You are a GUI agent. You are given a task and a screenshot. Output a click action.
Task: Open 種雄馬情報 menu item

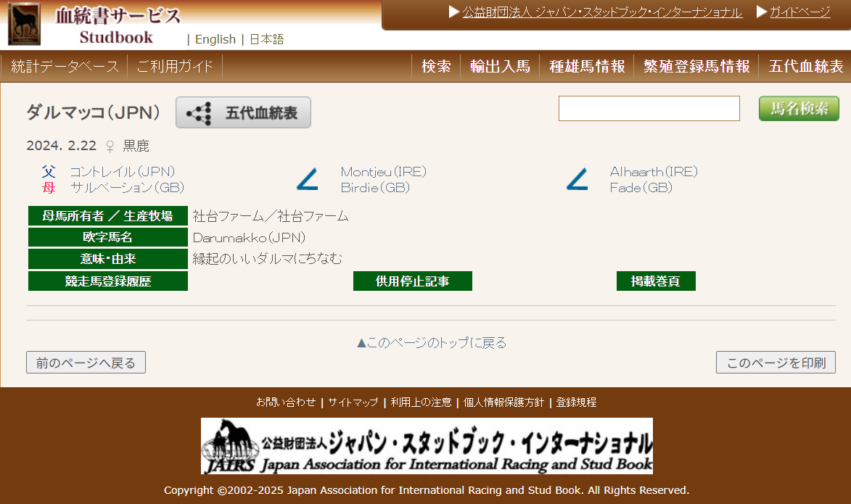587,66
